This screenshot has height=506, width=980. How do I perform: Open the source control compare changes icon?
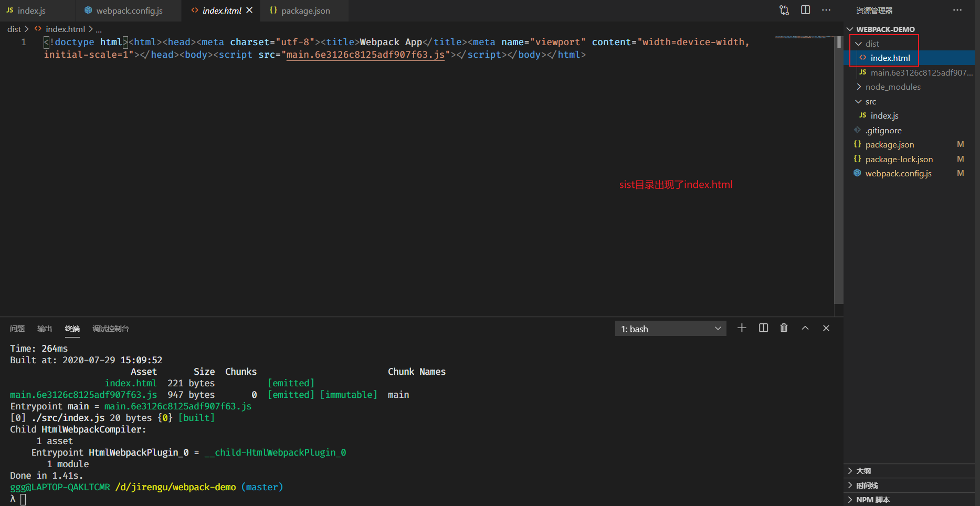point(784,10)
